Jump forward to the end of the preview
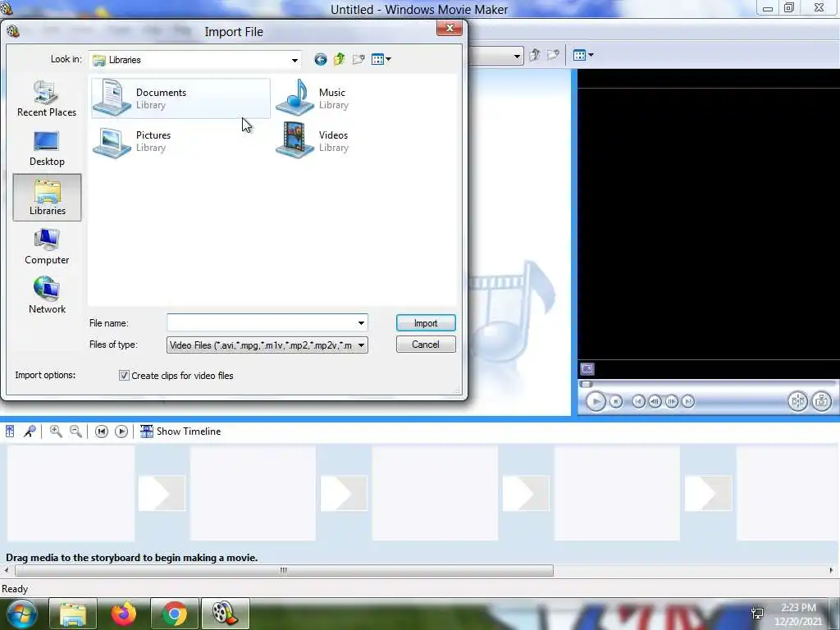Image resolution: width=840 pixels, height=630 pixels. (688, 401)
